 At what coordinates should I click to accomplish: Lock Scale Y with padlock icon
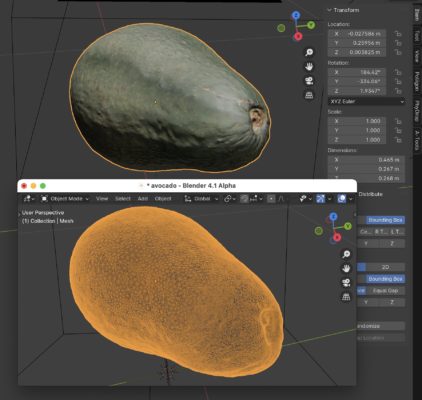point(398,131)
